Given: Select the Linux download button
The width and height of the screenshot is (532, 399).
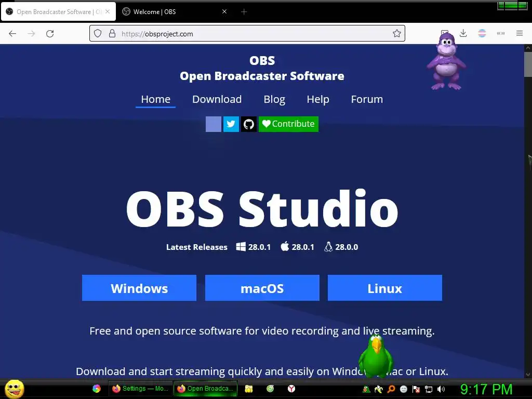Looking at the screenshot, I should (x=385, y=288).
